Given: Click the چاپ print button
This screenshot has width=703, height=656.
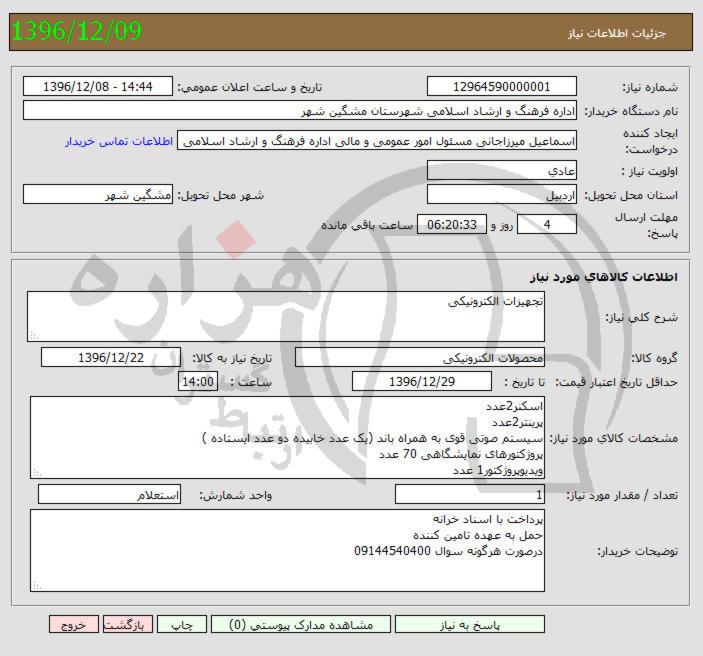Looking at the screenshot, I should coord(182,625).
